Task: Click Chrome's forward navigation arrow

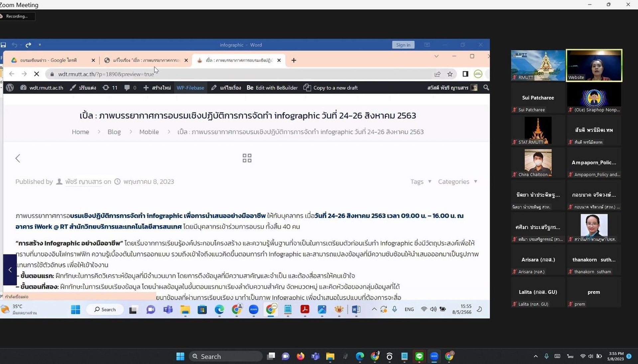Action: coord(24,74)
